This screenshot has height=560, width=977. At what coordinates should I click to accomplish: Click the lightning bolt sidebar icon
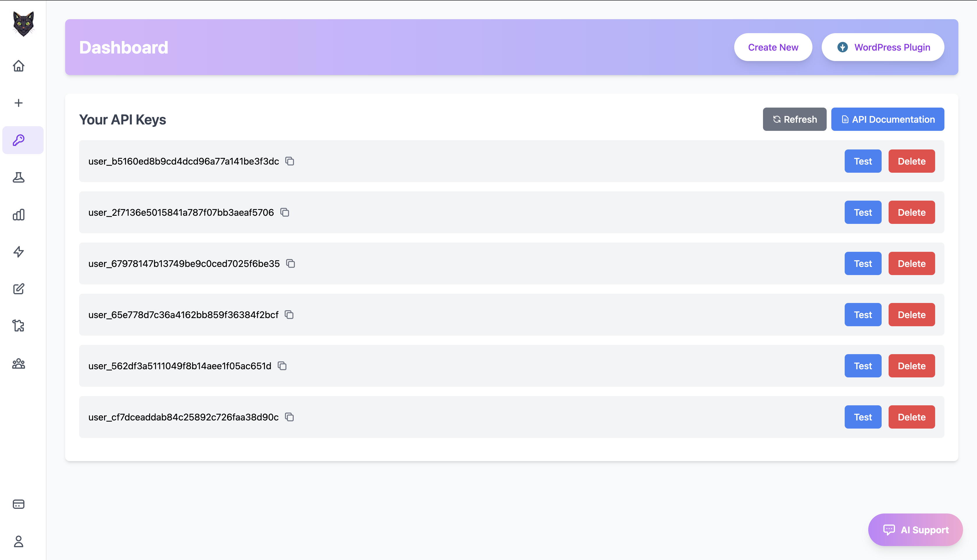pyautogui.click(x=18, y=252)
